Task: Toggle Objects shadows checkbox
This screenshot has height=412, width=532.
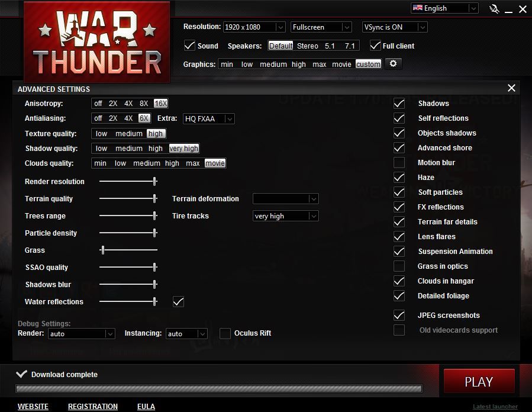Action: tap(399, 133)
